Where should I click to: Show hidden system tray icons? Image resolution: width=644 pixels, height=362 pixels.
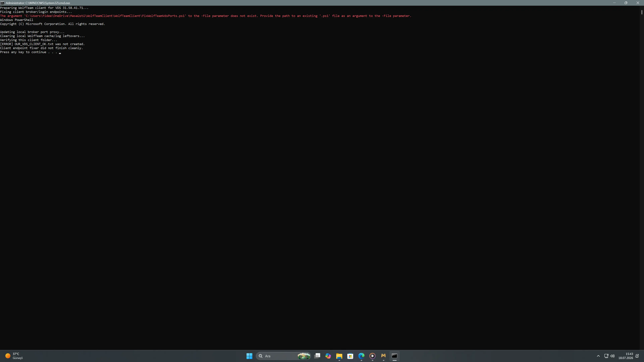pyautogui.click(x=598, y=356)
